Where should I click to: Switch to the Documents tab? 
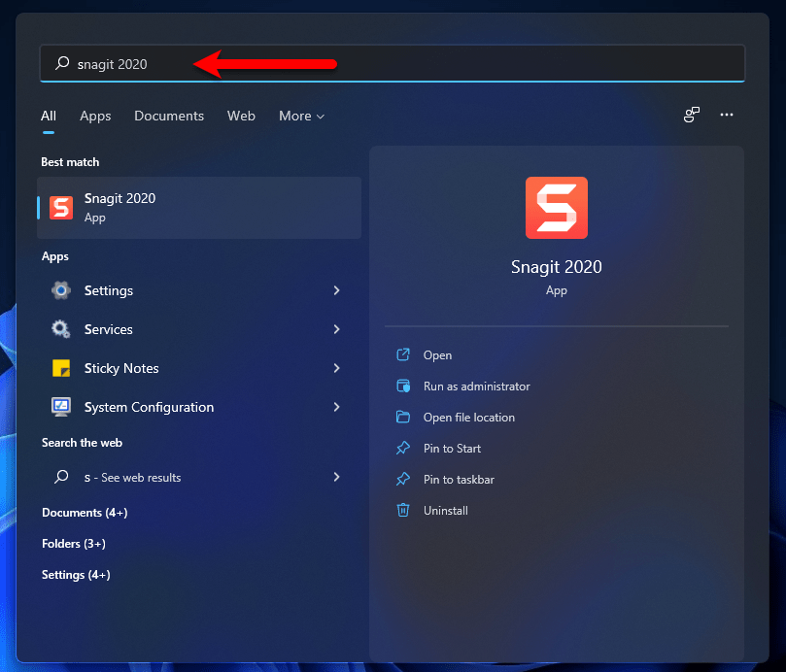[x=169, y=116]
